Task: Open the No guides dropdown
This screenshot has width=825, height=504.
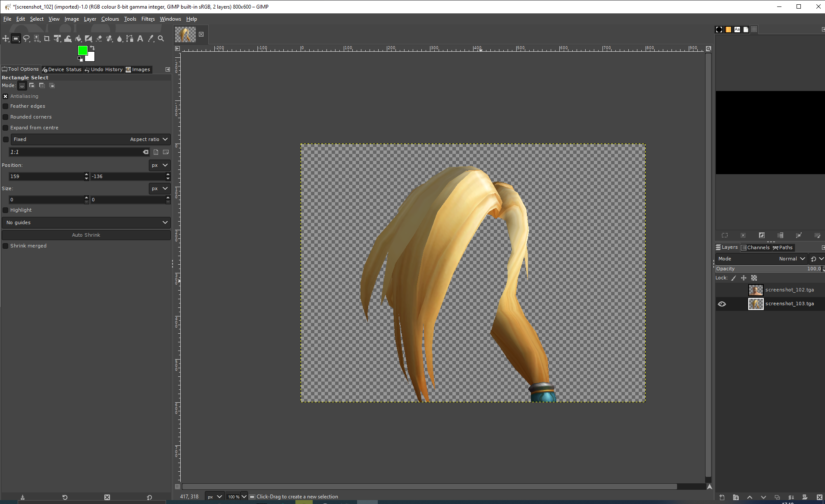Action: pyautogui.click(x=86, y=222)
